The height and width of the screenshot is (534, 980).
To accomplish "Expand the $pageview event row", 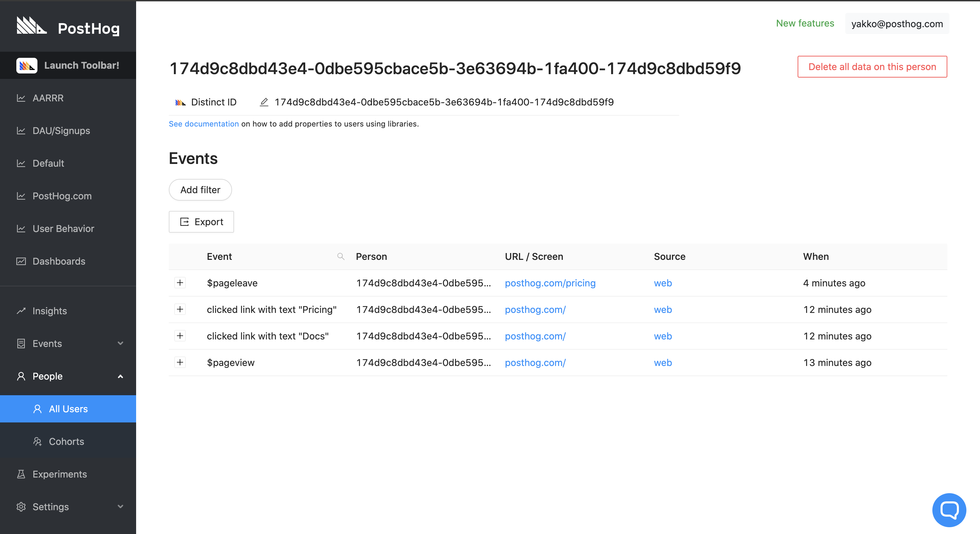I will point(180,362).
